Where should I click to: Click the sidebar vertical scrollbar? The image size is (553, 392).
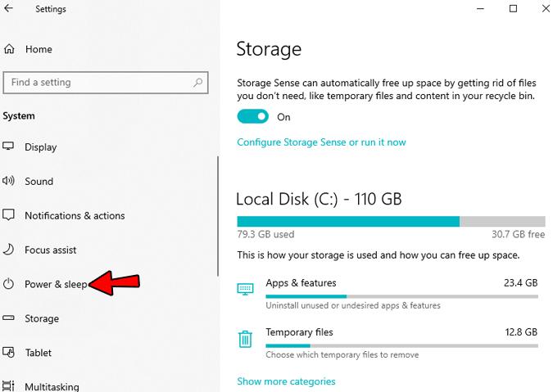point(218,216)
